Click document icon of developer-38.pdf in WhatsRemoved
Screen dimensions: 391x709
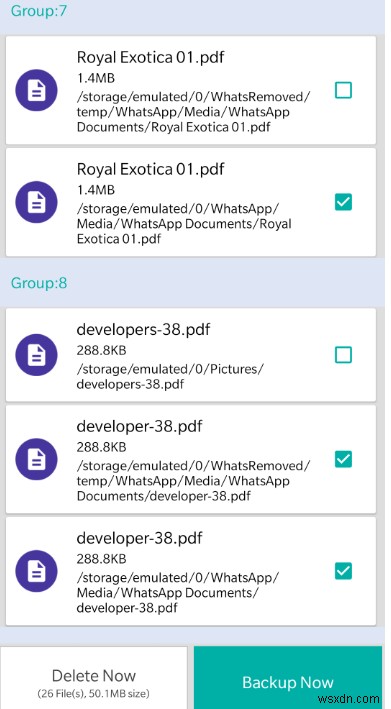37,459
